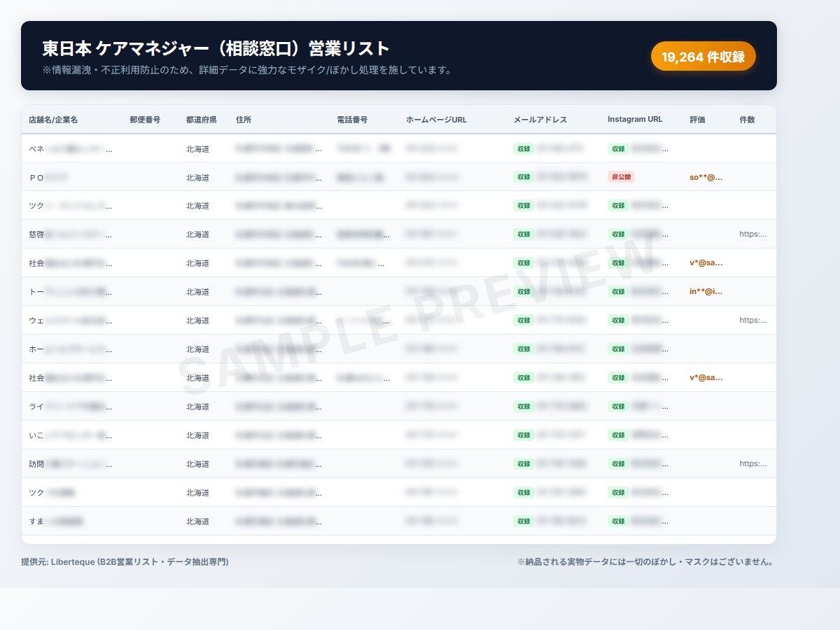The width and height of the screenshot is (840, 630).
Task: Select the 件数 column header
Action: pyautogui.click(x=747, y=120)
